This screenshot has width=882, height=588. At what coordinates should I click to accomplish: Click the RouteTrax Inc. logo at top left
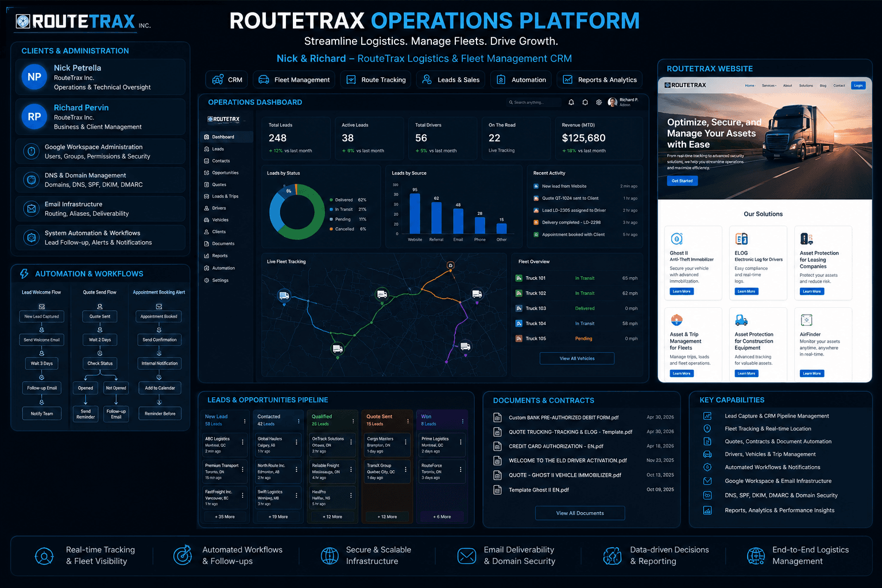(x=83, y=22)
